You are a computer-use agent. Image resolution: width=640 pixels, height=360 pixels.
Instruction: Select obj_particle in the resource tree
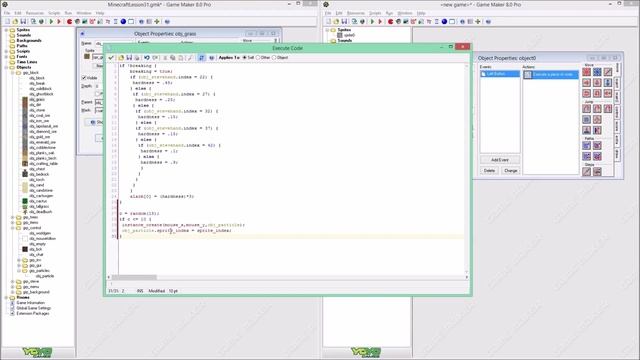click(x=44, y=276)
